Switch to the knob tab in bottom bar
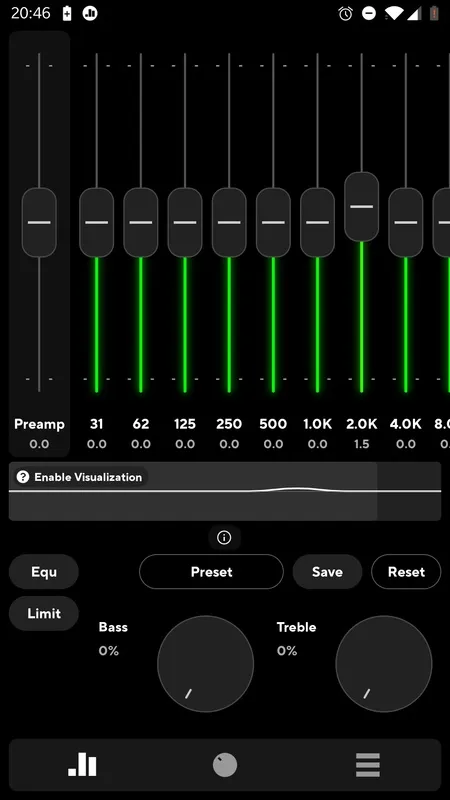The height and width of the screenshot is (800, 450). 225,765
